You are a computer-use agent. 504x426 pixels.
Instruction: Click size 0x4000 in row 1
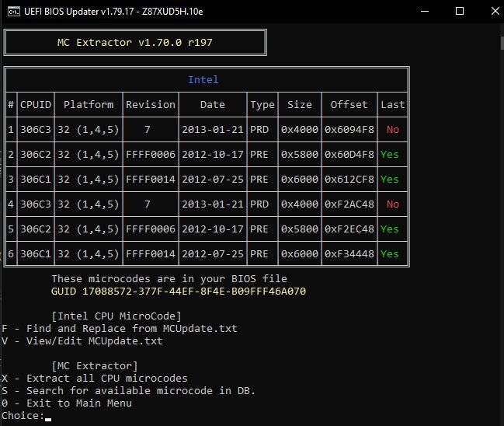tap(300, 130)
